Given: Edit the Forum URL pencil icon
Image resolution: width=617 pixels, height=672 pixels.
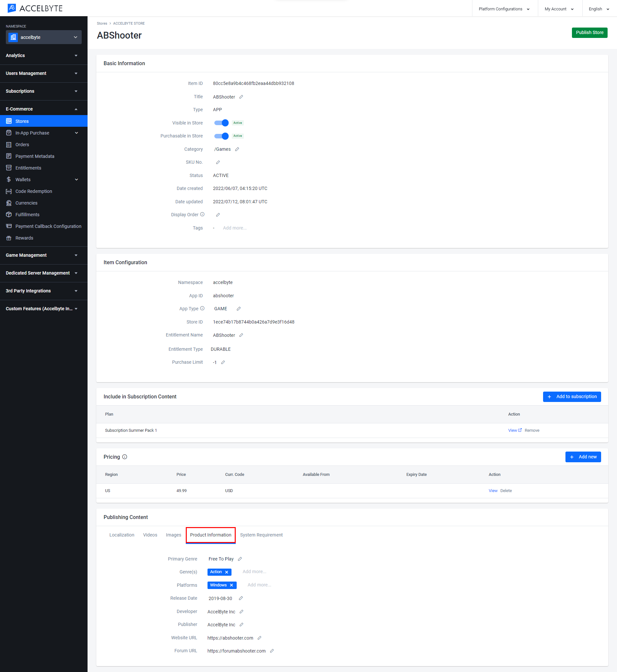Looking at the screenshot, I should [272, 651].
